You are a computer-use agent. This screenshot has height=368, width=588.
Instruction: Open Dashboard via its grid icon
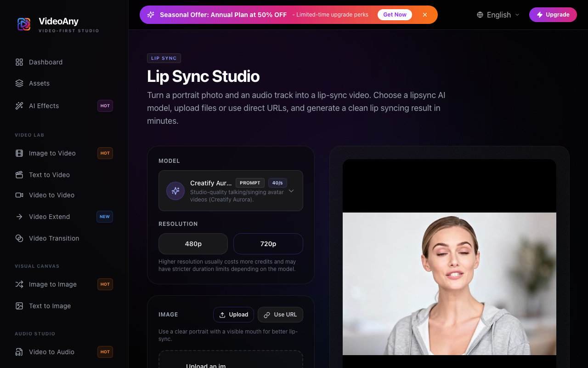[19, 62]
